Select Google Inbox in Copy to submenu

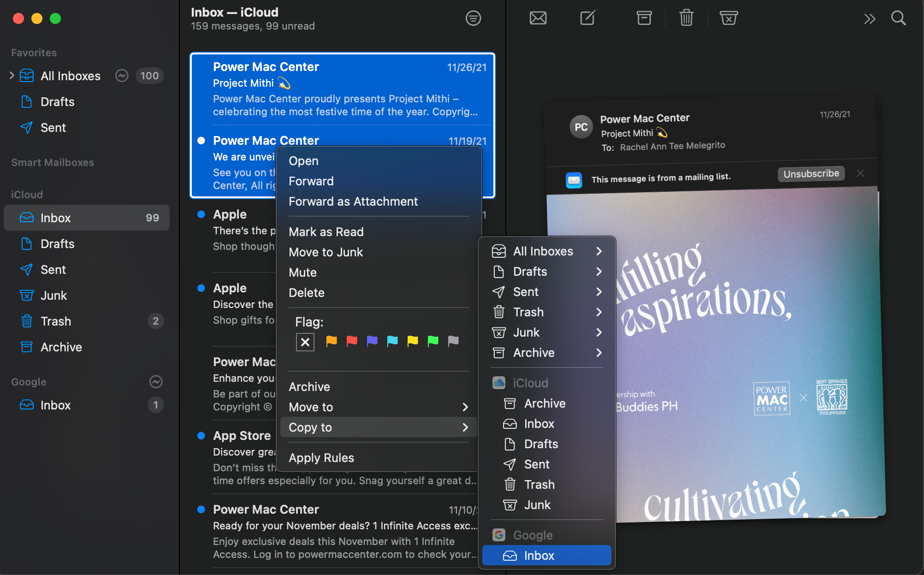pyautogui.click(x=539, y=555)
